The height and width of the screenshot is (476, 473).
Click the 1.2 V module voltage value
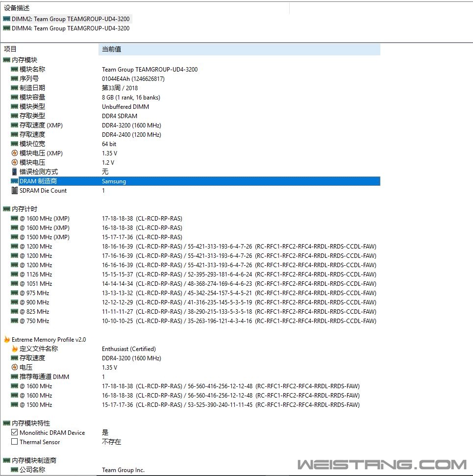click(x=108, y=163)
